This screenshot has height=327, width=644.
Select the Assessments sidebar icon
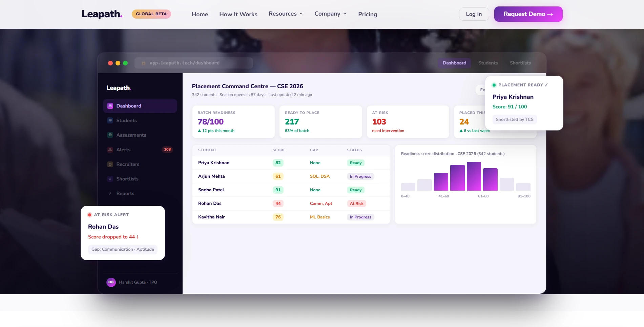coord(110,135)
